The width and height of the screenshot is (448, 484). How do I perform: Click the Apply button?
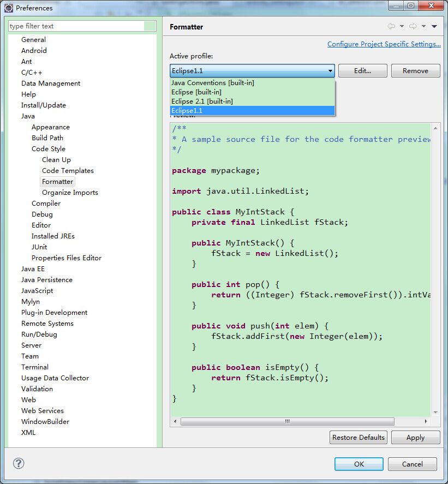[x=415, y=438]
